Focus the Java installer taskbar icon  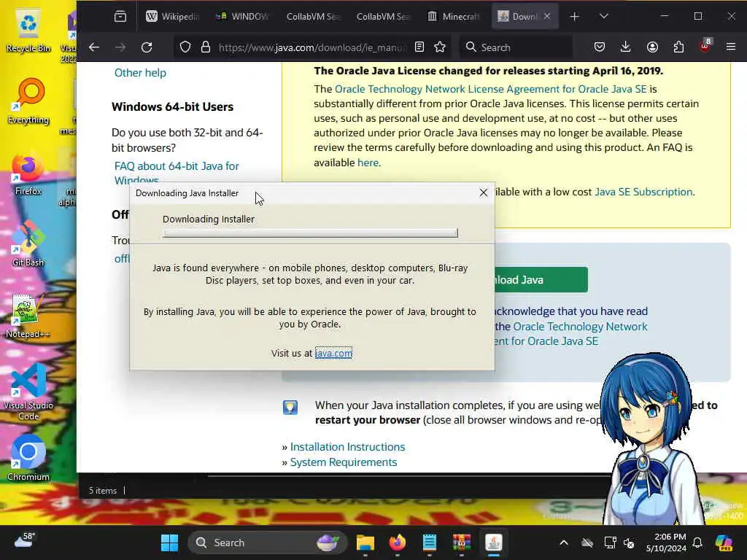tap(494, 542)
